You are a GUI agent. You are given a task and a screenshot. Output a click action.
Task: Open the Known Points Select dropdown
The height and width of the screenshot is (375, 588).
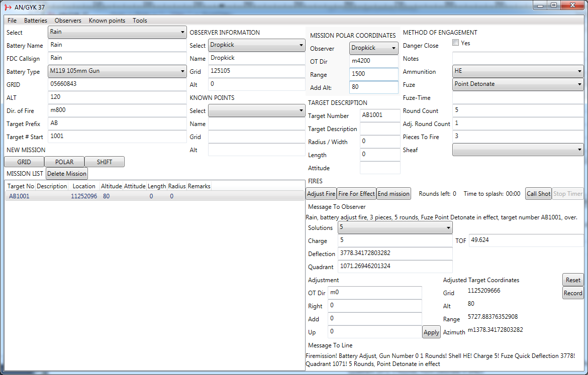(256, 110)
